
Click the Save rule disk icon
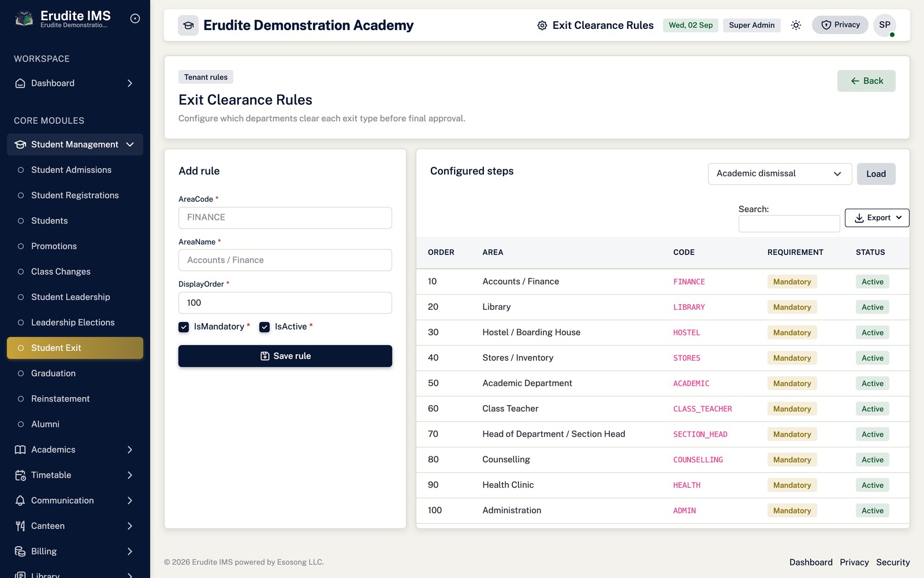tap(265, 356)
